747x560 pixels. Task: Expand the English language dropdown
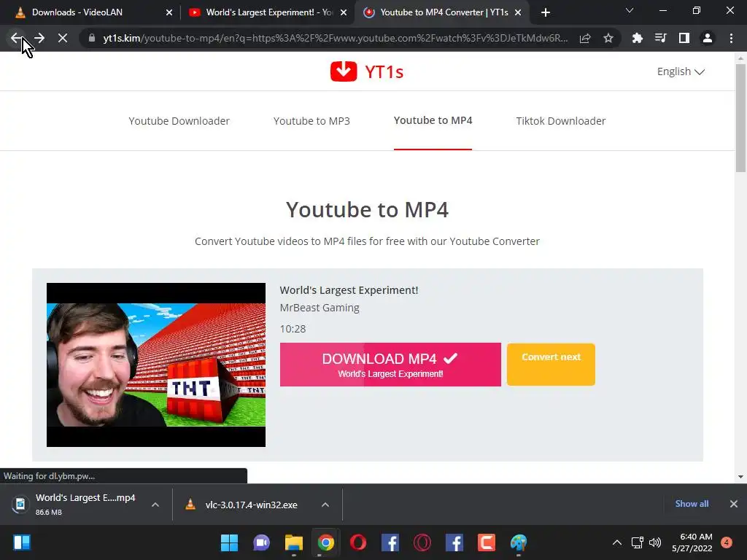681,71
